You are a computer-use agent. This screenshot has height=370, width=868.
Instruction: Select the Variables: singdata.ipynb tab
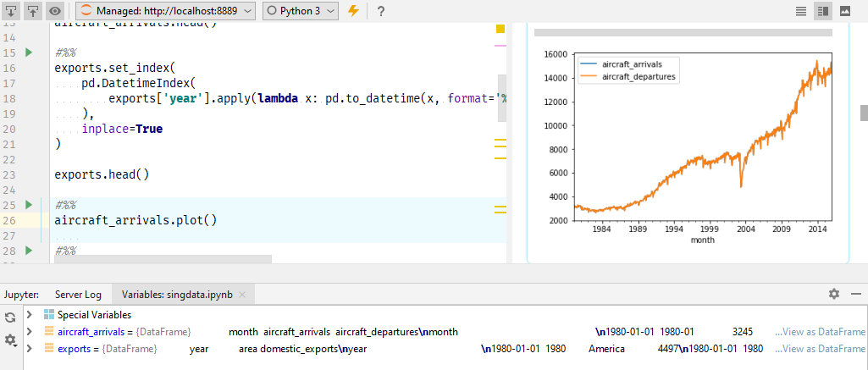tap(177, 295)
